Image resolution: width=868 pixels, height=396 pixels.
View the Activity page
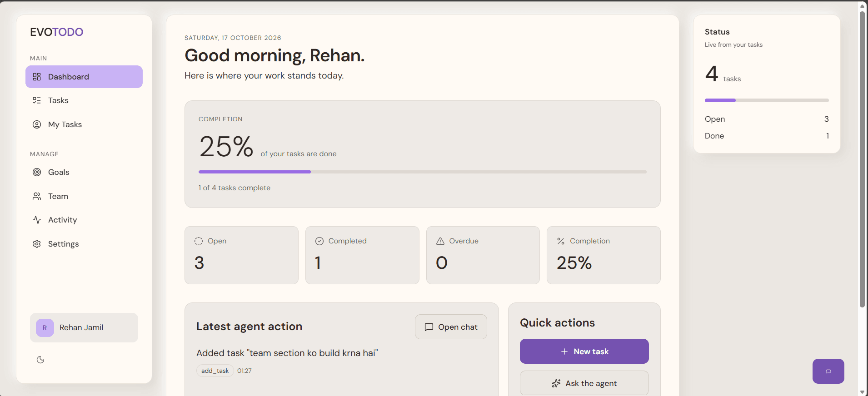pos(84,220)
